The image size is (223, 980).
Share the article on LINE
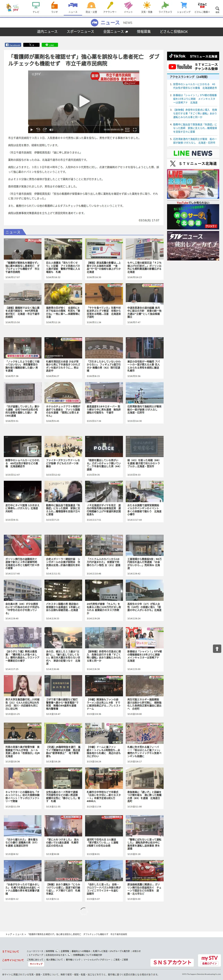pyautogui.click(x=50, y=45)
